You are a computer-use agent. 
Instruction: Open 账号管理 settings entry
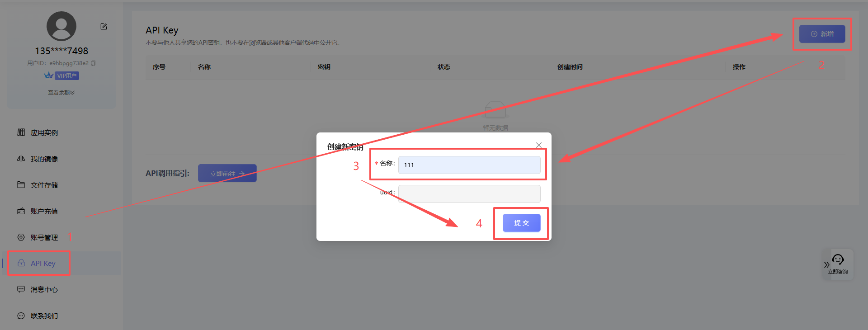[44, 237]
